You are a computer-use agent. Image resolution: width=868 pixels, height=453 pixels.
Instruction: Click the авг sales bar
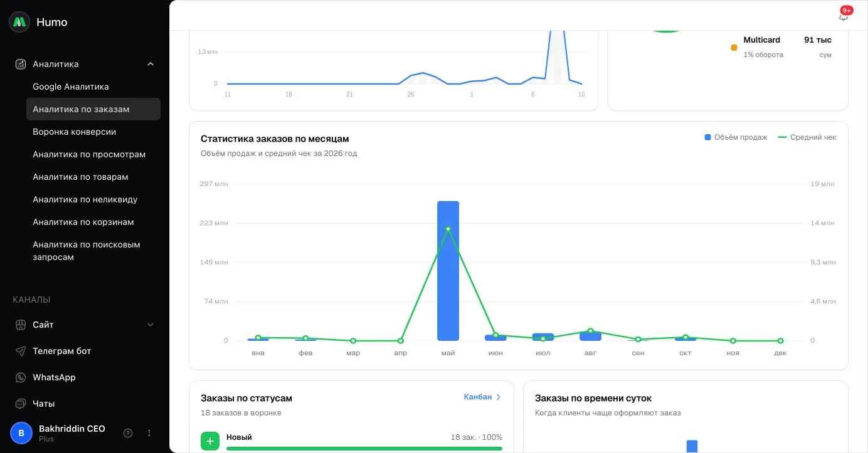click(x=590, y=336)
